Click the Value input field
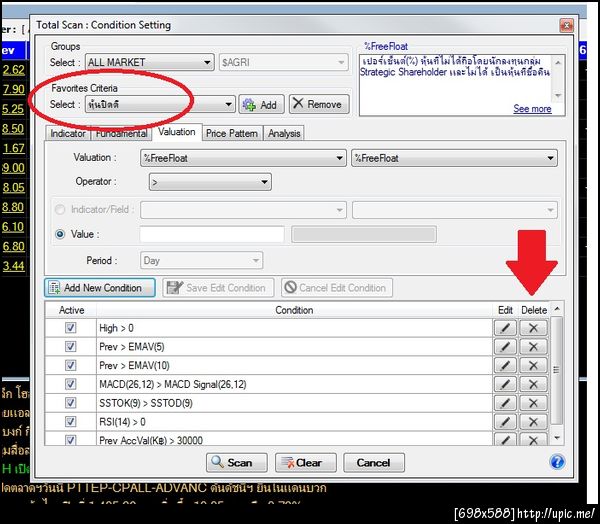This screenshot has width=600, height=524. (212, 234)
